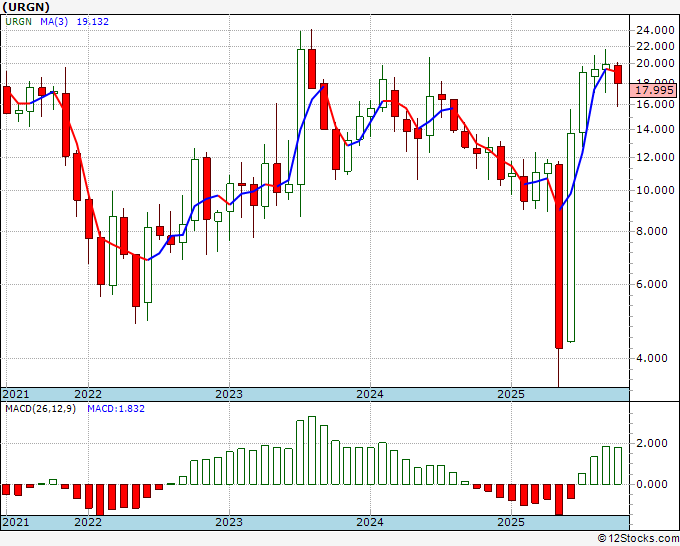
Task: Click the green candlestick with body top near 22.000 in 2023
Action: click(x=301, y=117)
